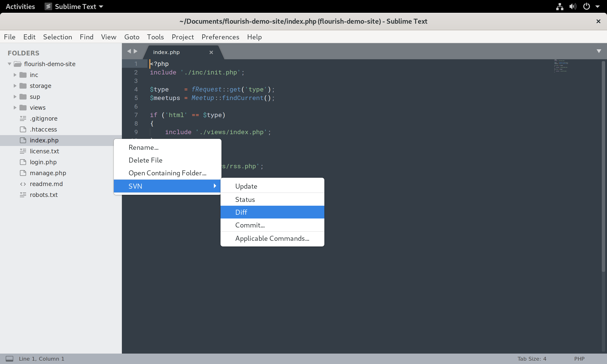Choose Applicable Commands... in the SVN submenu

pos(272,238)
